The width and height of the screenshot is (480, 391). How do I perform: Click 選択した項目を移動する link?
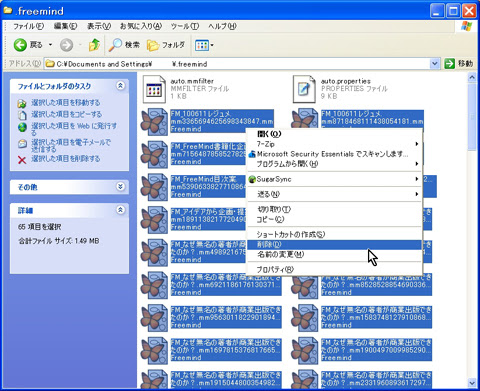[66, 103]
